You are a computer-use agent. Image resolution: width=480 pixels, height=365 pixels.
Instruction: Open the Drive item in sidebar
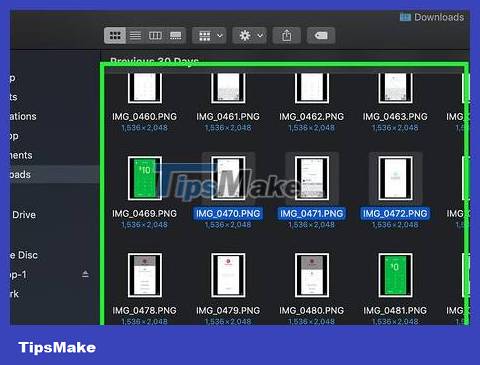[24, 215]
